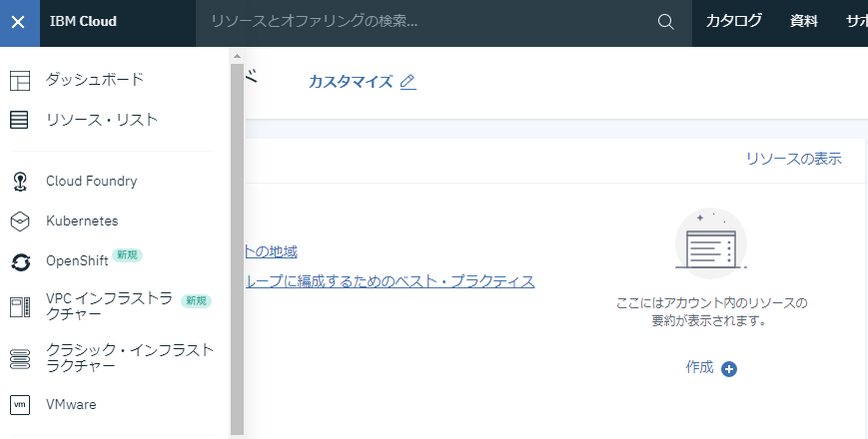Viewport: 868px width, 439px height.
Task: Open リソース・リスト menu item
Action: 102,120
